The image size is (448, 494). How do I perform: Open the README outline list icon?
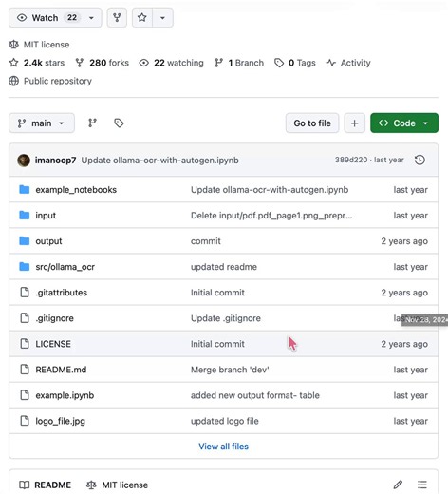pyautogui.click(x=422, y=484)
